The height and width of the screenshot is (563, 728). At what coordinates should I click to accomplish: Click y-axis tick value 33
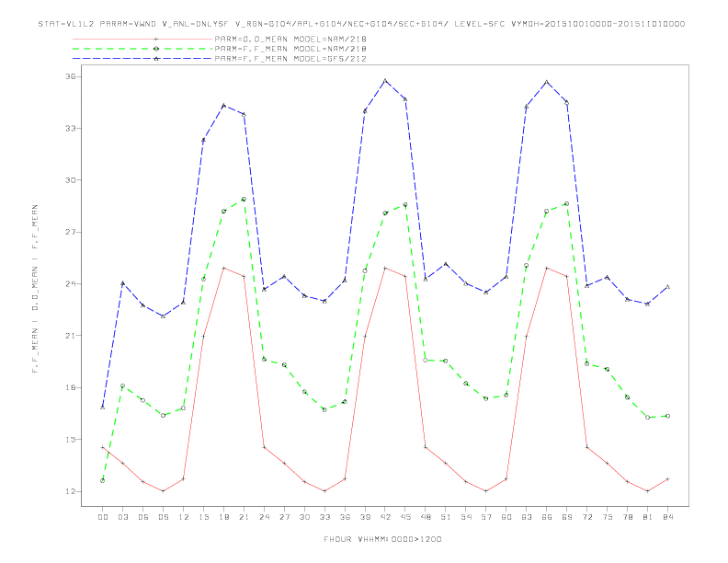[70, 128]
